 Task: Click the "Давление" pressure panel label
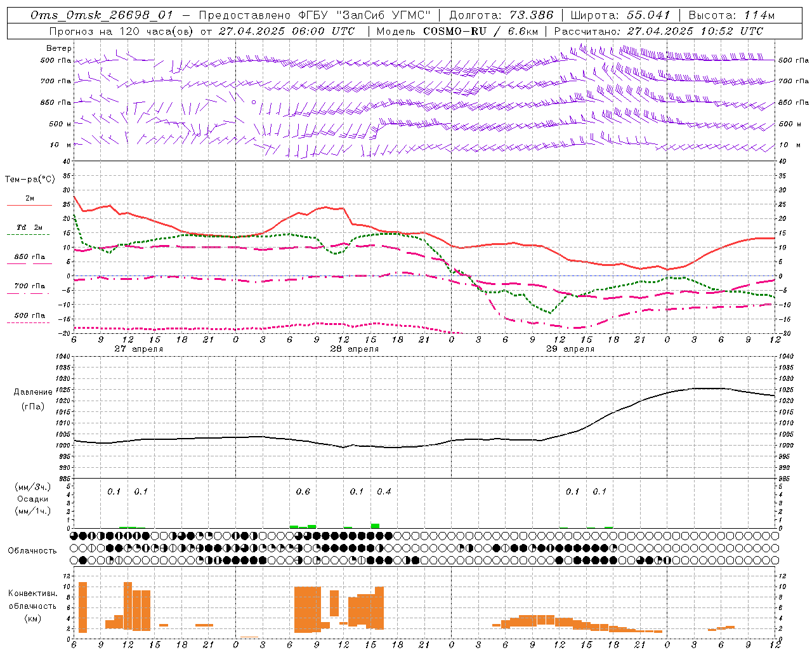point(32,392)
